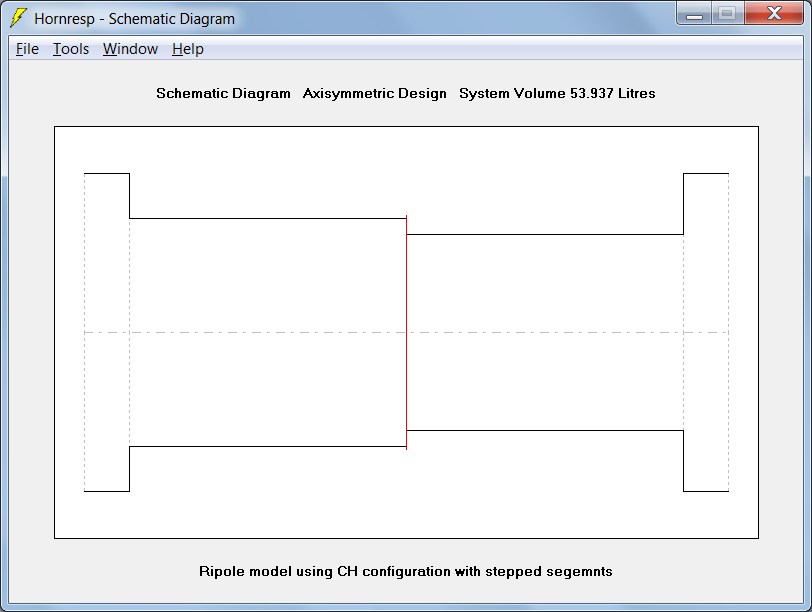Click the Hornresp lightning bolt icon
Screen dimensions: 812x612
19,18
